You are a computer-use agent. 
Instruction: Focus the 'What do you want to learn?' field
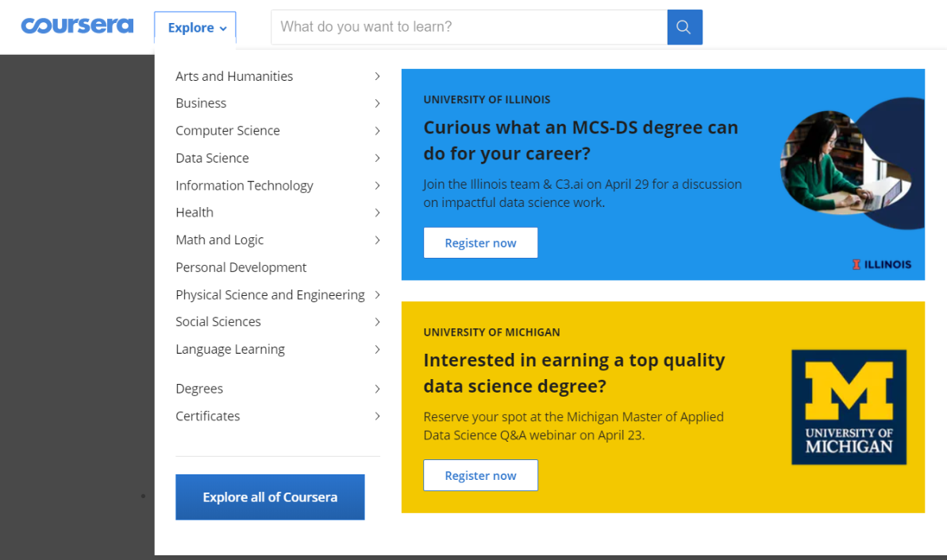(x=468, y=27)
